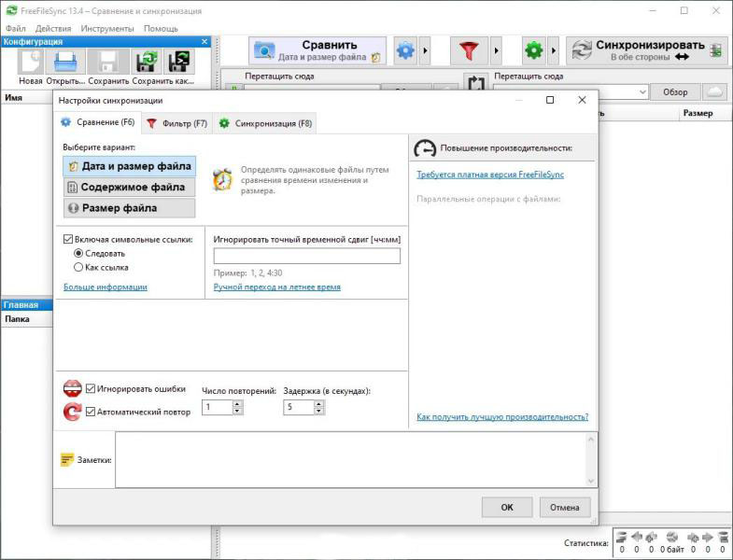Open the Больше информации link
The height and width of the screenshot is (560, 733).
pyautogui.click(x=106, y=287)
